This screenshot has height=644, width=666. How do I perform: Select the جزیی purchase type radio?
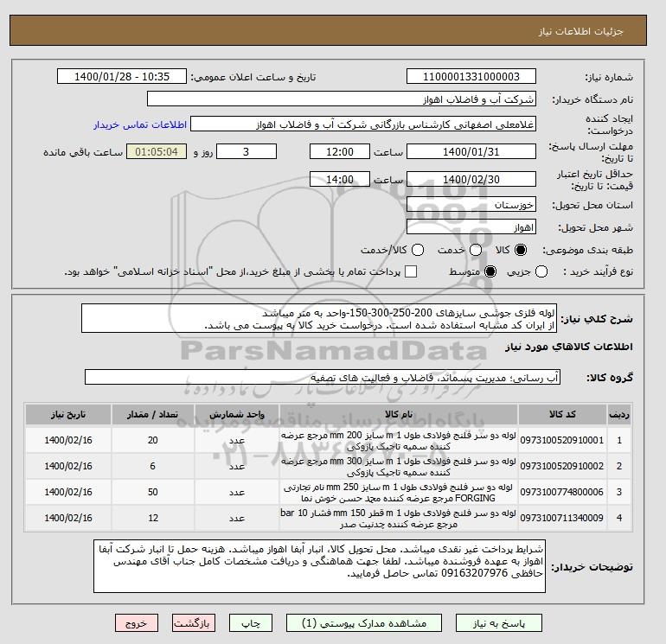[x=541, y=271]
